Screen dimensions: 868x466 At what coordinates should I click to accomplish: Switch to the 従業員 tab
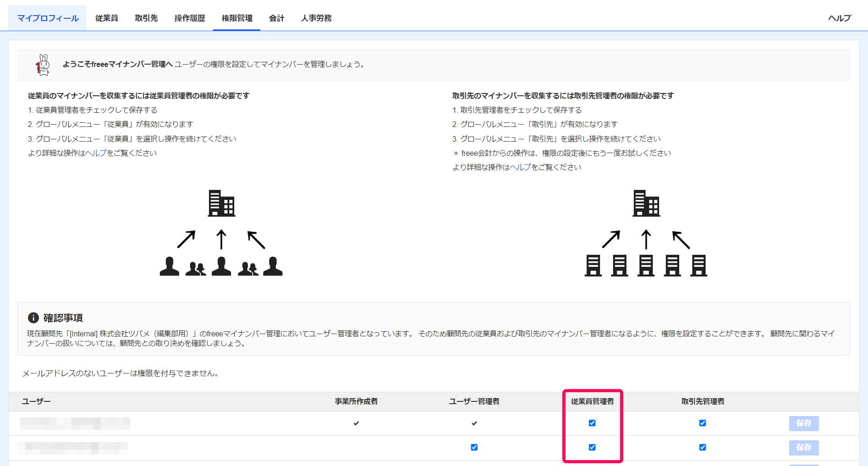(x=107, y=18)
